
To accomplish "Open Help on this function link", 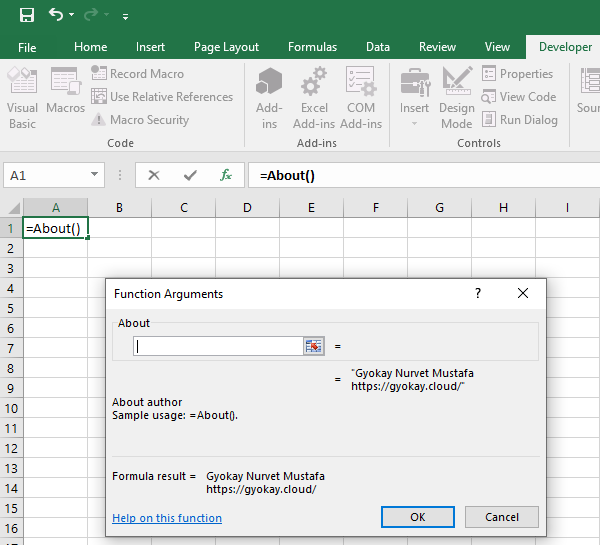I will [x=167, y=518].
